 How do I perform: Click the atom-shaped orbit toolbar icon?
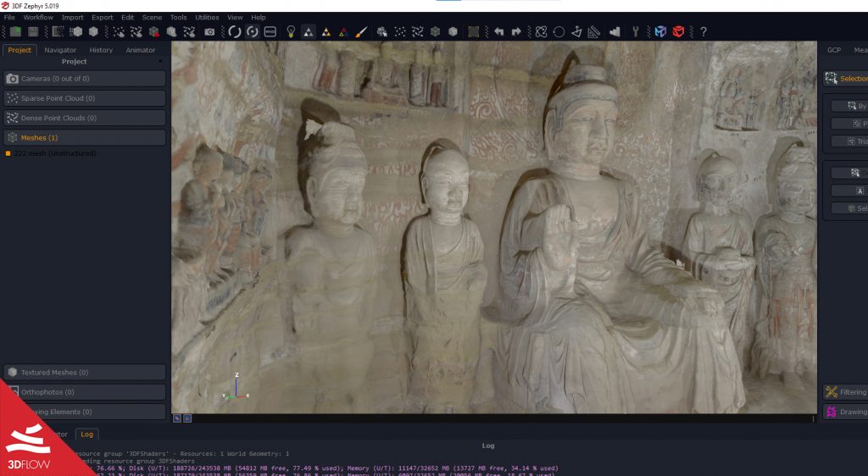tap(542, 32)
